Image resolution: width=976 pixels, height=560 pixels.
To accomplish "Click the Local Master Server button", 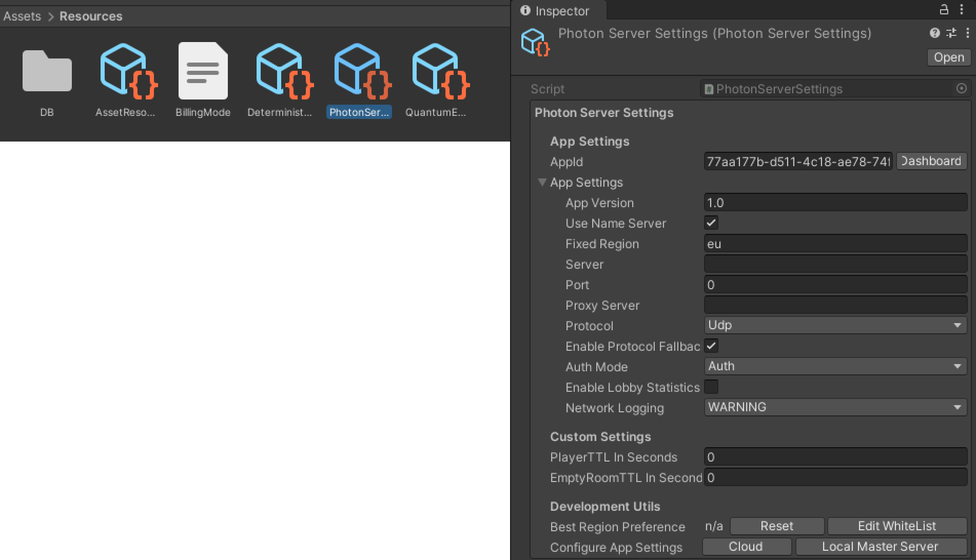I will (x=880, y=547).
